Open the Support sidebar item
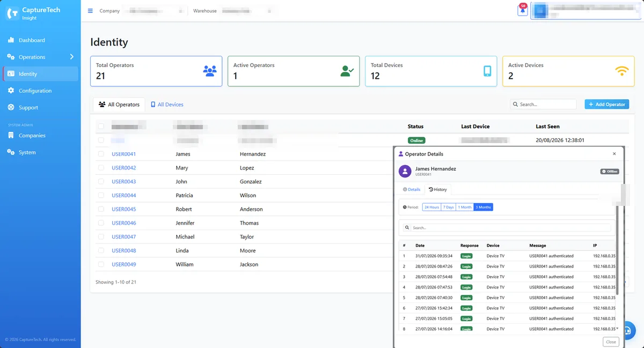644x348 pixels. [40, 107]
